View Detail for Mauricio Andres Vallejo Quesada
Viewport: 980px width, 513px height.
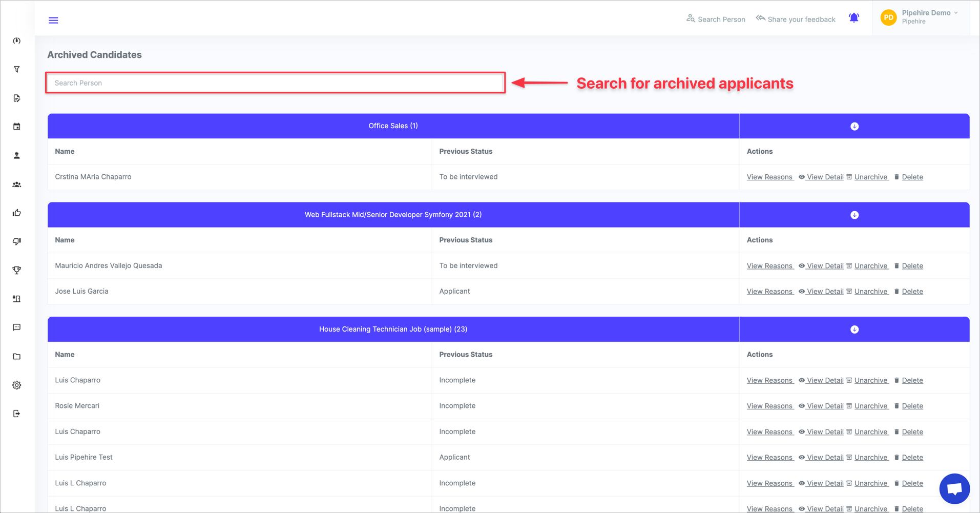pos(821,266)
